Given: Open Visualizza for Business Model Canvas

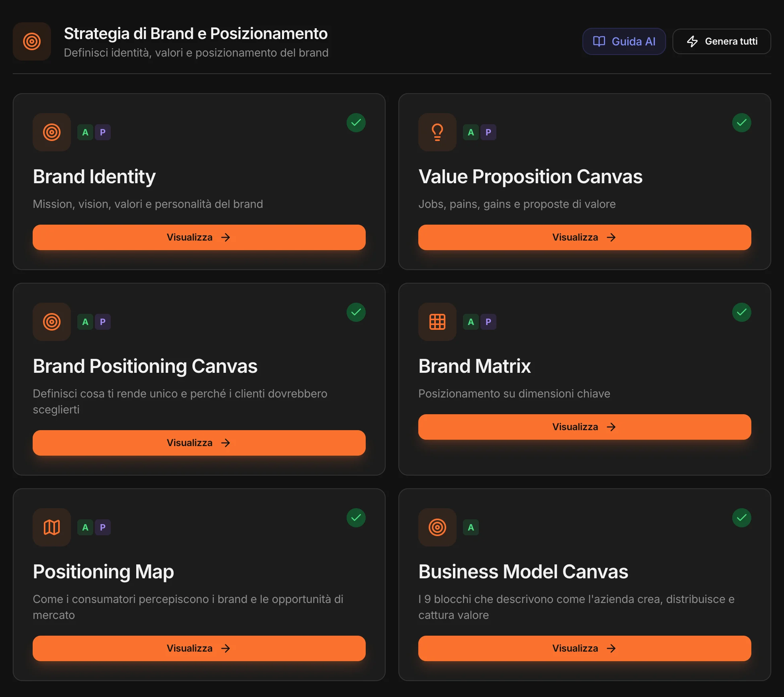Looking at the screenshot, I should [x=585, y=648].
